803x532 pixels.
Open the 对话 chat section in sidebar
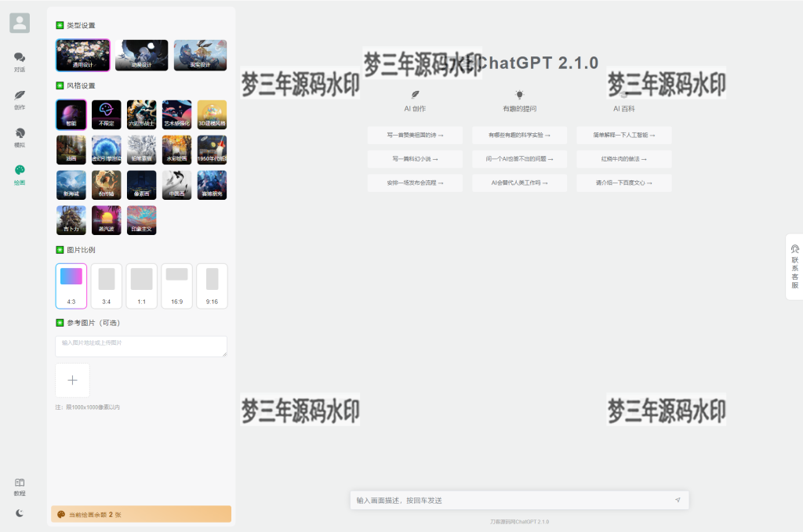(x=20, y=62)
